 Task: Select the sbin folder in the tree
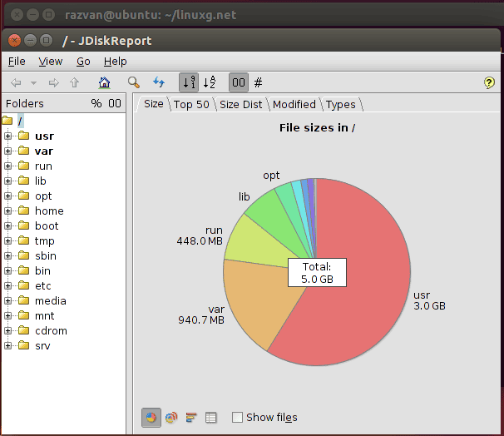tap(46, 255)
